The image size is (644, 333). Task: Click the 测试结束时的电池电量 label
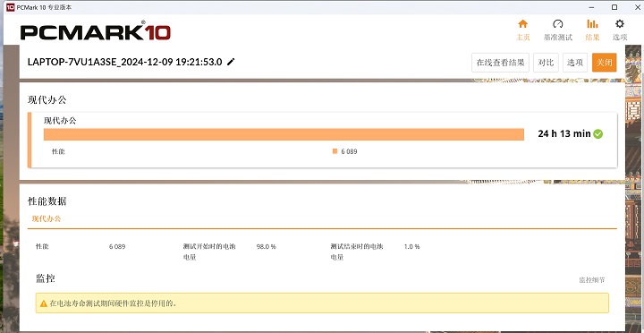coord(357,252)
